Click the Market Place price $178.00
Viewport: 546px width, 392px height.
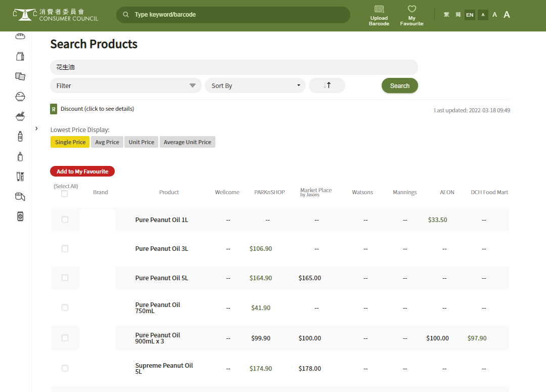point(310,369)
